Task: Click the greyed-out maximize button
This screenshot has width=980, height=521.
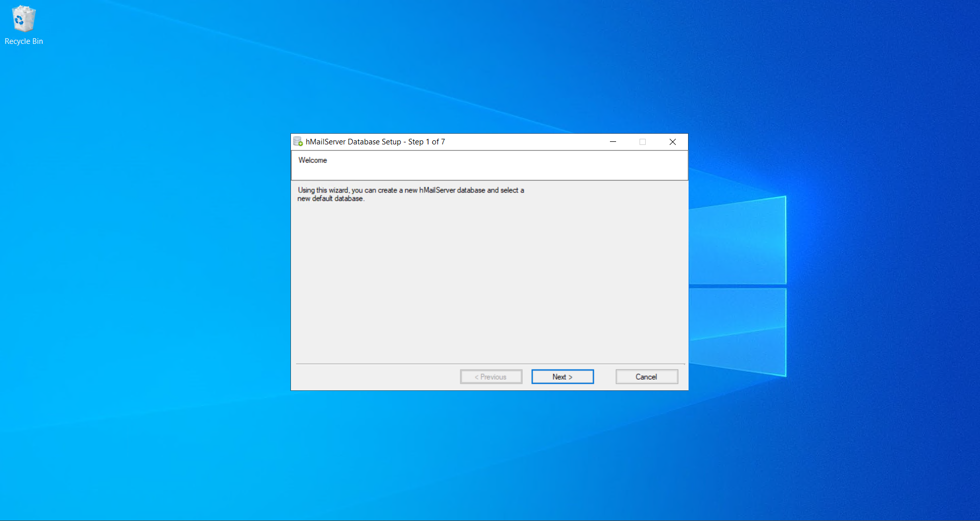Action: (643, 142)
